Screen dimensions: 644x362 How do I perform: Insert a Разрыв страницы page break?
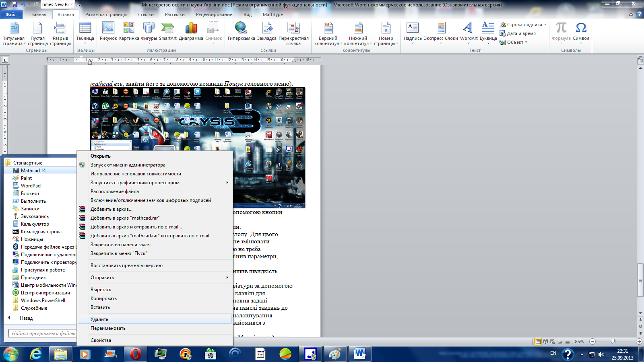[x=60, y=33]
